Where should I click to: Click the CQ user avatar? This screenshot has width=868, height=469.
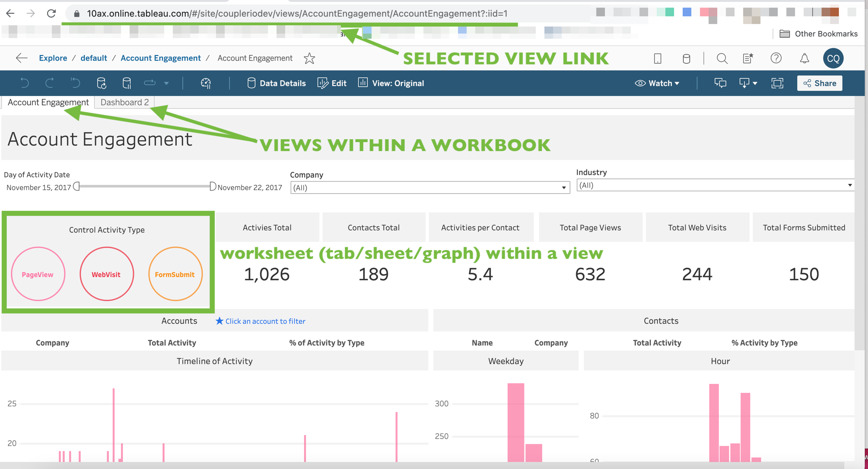(833, 58)
